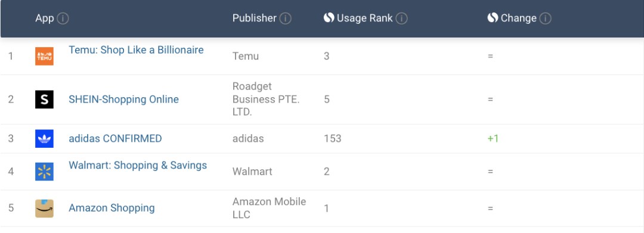This screenshot has height=233, width=644.
Task: Click the Similarweb logo beside Usage Rank
Action: (329, 18)
